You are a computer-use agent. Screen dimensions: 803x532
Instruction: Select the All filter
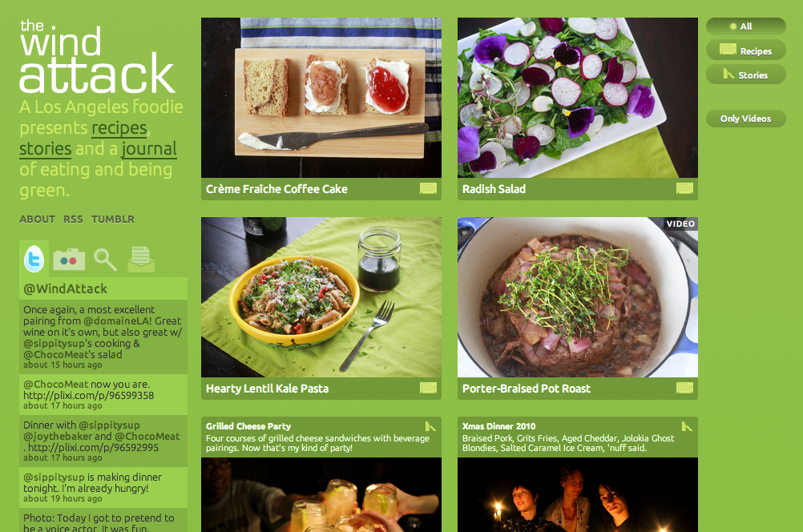[x=745, y=26]
